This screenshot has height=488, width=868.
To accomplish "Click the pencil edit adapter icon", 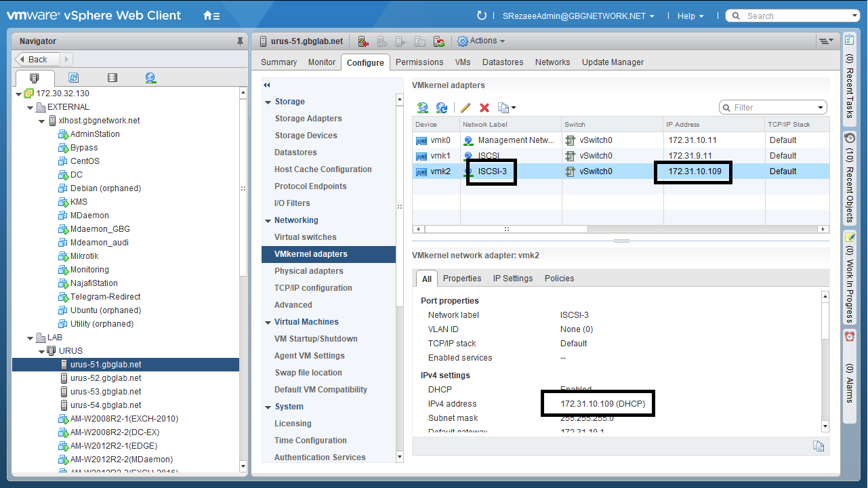I will [x=466, y=108].
